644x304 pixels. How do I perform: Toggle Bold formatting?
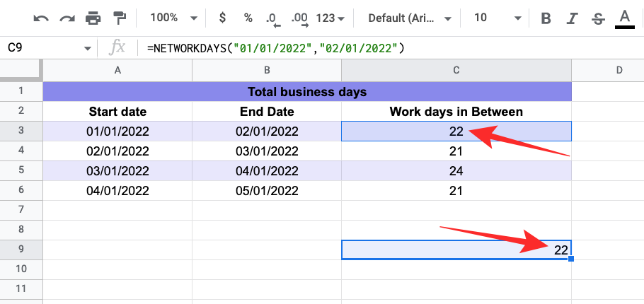point(545,18)
